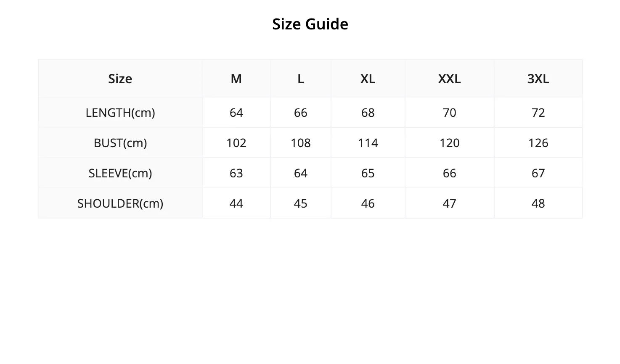Select shoulder value 48 under 3XL
Viewport: 620px width, 364px height.
point(538,203)
